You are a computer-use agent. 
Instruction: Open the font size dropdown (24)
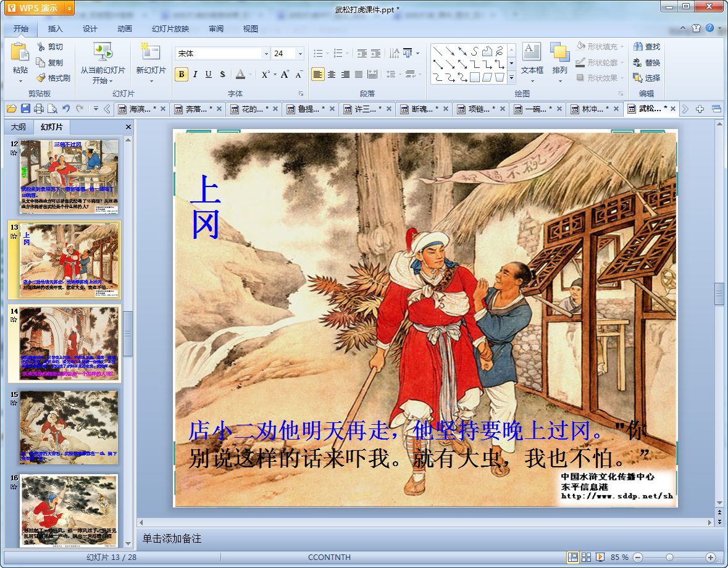tap(300, 54)
